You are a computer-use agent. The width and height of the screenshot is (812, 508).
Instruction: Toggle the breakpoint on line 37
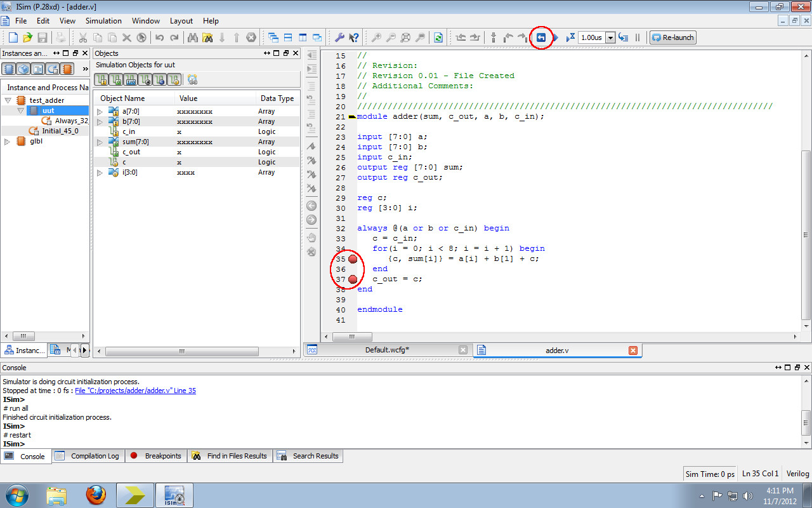click(353, 279)
